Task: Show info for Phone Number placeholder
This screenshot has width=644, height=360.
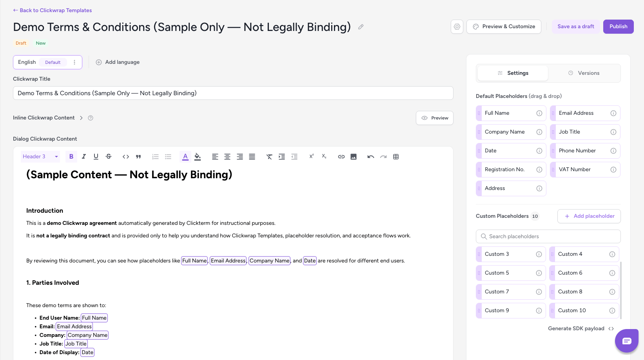Action: point(613,151)
